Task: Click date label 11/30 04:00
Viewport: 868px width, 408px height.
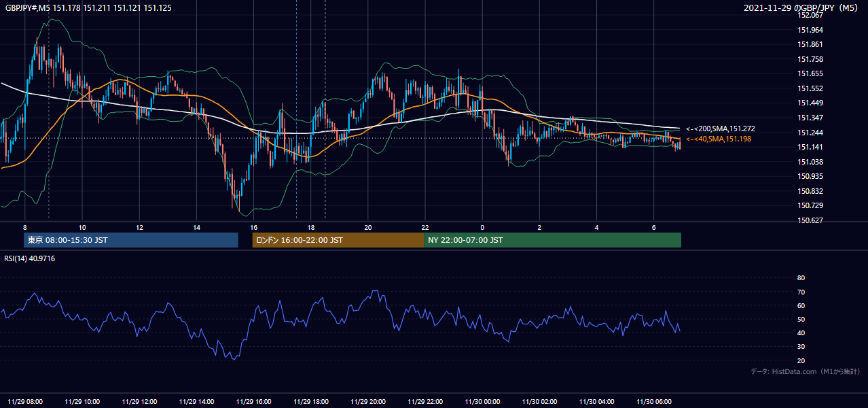Action: [x=596, y=401]
